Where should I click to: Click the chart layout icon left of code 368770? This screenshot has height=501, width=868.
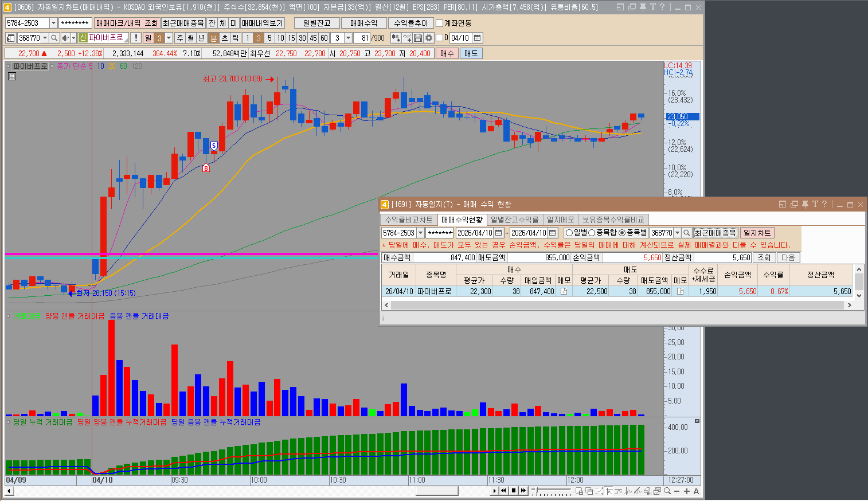click(11, 38)
